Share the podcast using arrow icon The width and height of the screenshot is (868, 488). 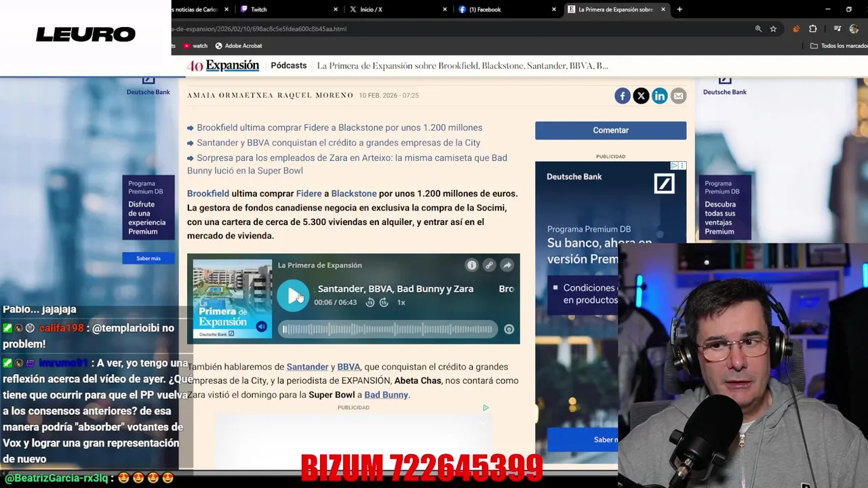(507, 265)
